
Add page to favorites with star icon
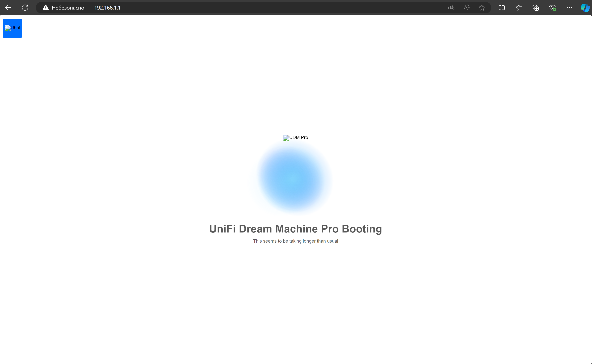(482, 8)
